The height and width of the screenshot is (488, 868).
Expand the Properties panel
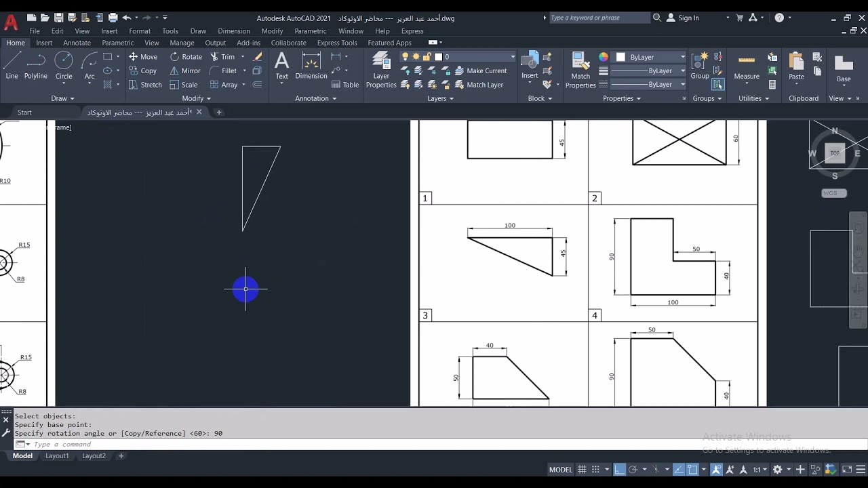622,98
